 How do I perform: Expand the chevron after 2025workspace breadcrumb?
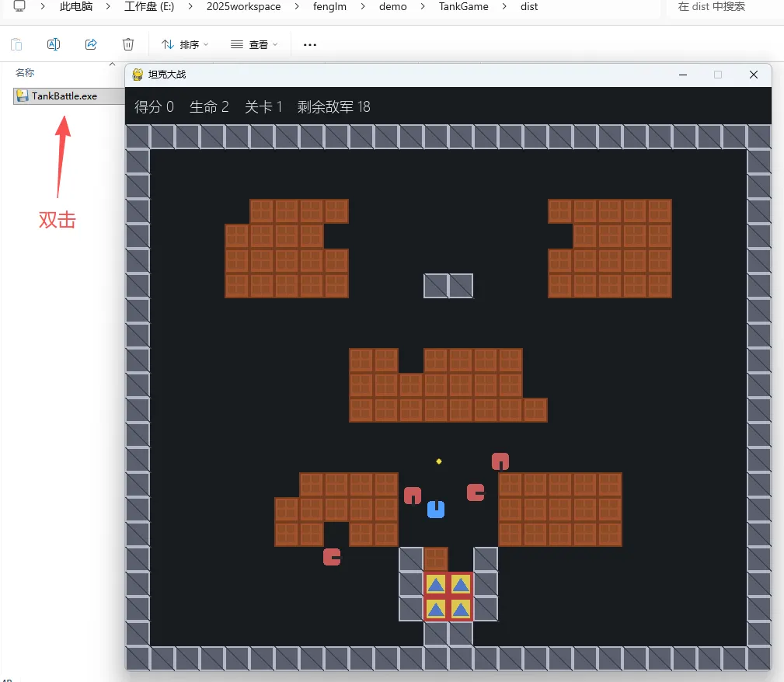[297, 6]
